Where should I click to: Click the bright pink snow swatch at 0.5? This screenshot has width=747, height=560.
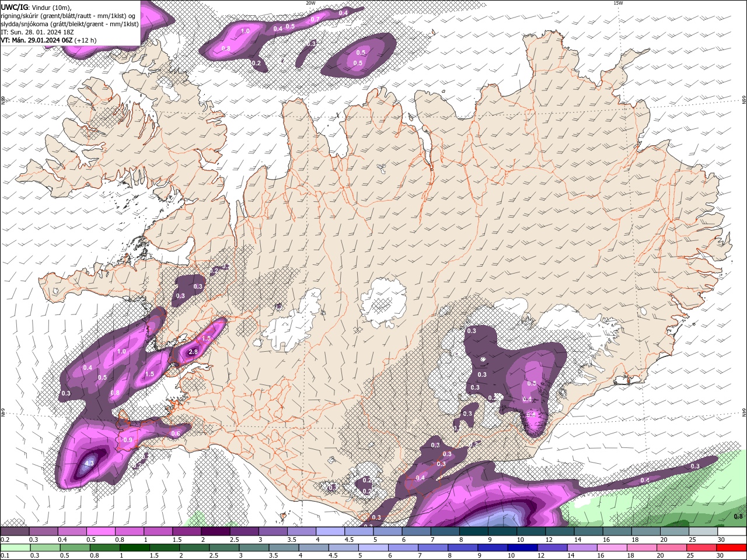pyautogui.click(x=101, y=531)
